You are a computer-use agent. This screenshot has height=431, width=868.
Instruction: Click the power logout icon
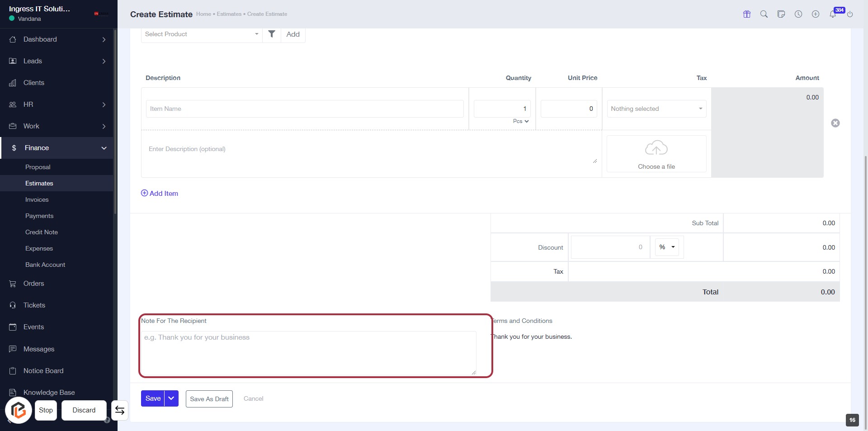850,14
